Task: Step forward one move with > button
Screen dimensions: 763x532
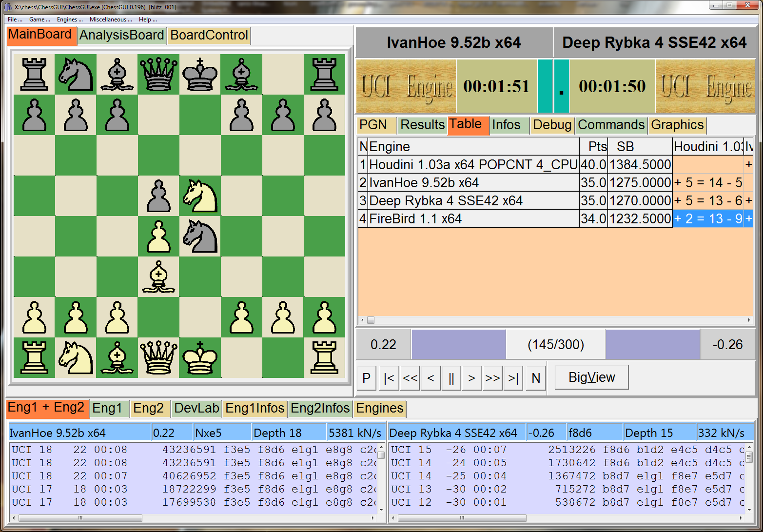Action: [471, 378]
